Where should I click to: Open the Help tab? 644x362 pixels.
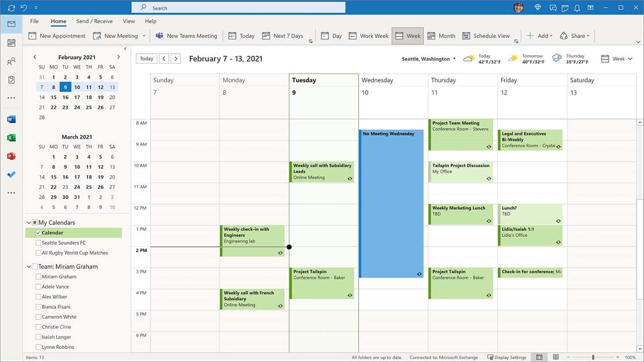point(150,21)
